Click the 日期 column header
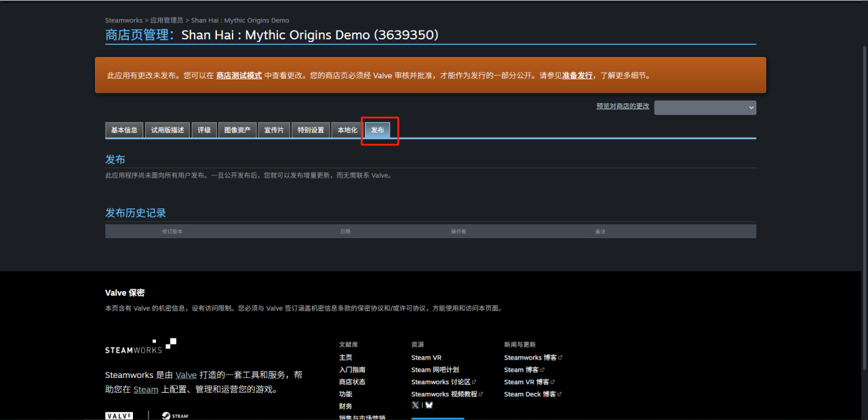 (345, 231)
